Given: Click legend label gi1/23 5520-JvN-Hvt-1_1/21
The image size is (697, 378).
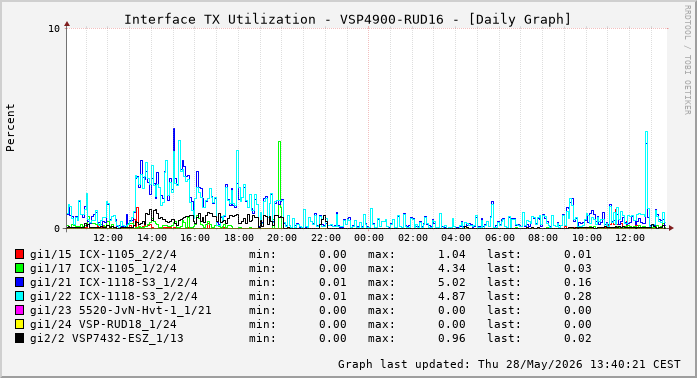Looking at the screenshot, I should [x=120, y=310].
